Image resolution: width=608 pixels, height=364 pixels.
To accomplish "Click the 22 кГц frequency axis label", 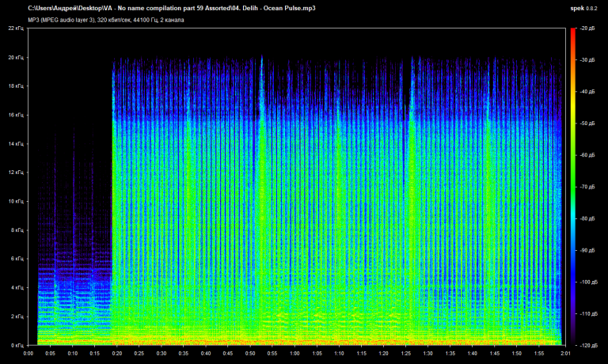I will pyautogui.click(x=16, y=28).
